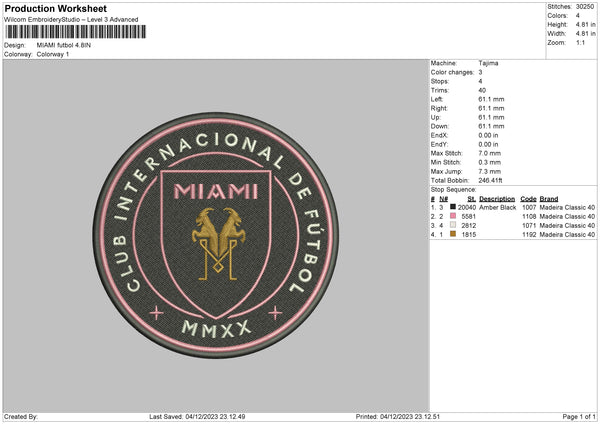
Task: Click the Width value 4.81 in
Action: point(585,34)
